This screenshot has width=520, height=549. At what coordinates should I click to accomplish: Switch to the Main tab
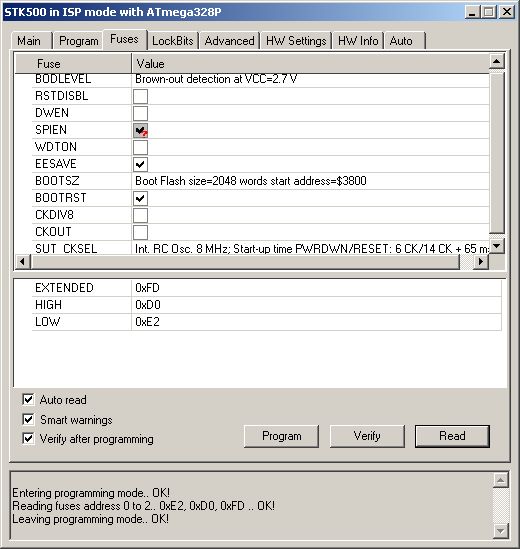[x=31, y=41]
